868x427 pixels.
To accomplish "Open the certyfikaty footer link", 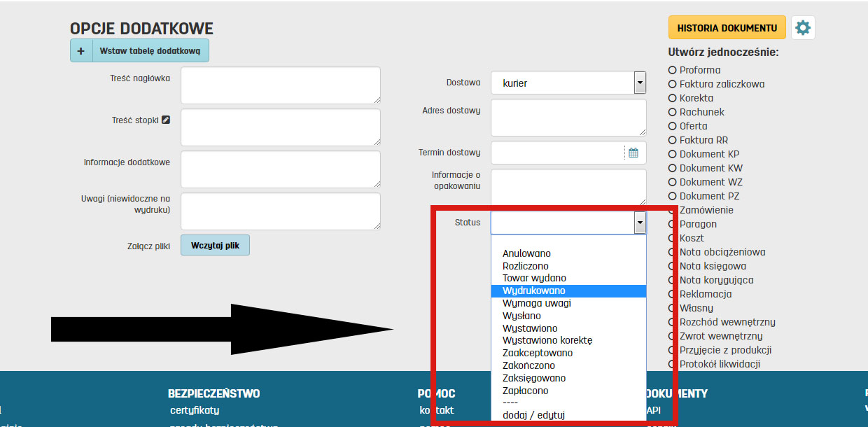I will coord(195,410).
